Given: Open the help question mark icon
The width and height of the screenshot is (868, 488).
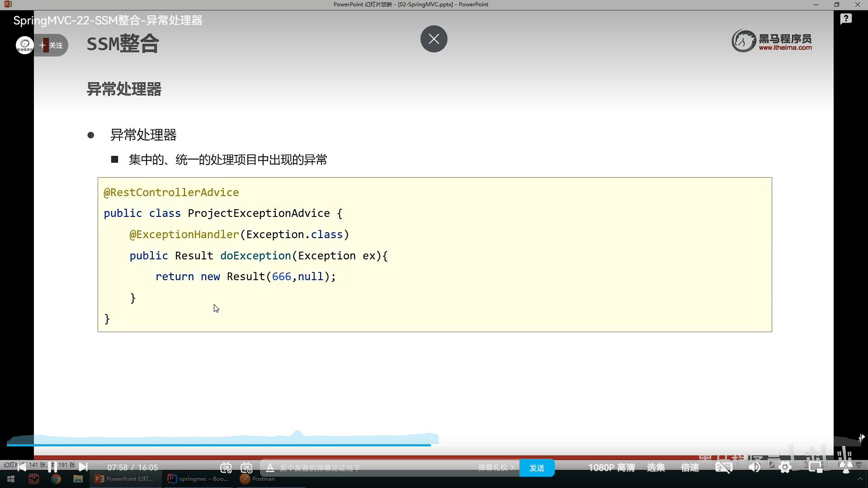Looking at the screenshot, I should pos(846,19).
